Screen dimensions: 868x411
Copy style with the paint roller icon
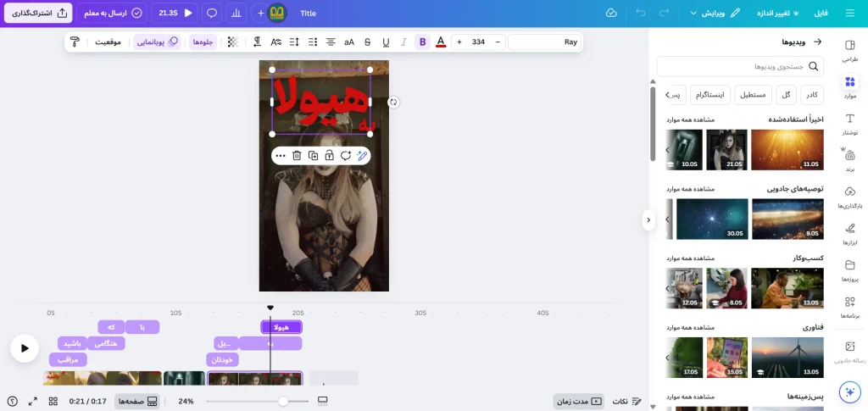[75, 42]
